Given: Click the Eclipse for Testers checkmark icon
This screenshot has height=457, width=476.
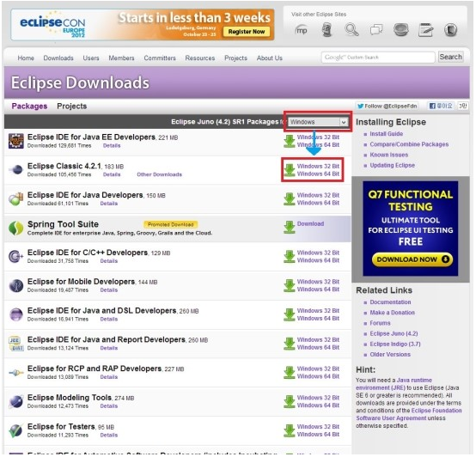Looking at the screenshot, I should coord(16,430).
